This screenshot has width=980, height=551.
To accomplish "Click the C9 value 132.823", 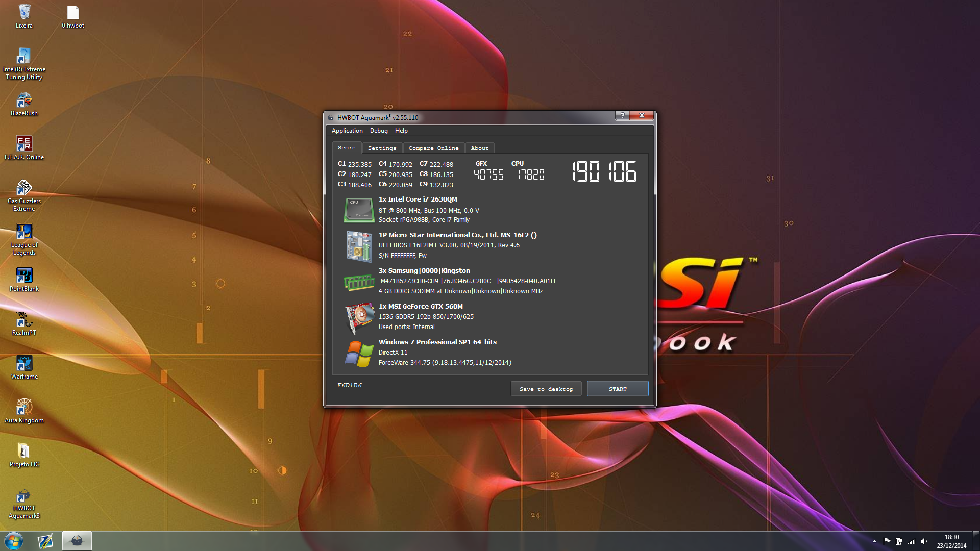I will point(441,185).
